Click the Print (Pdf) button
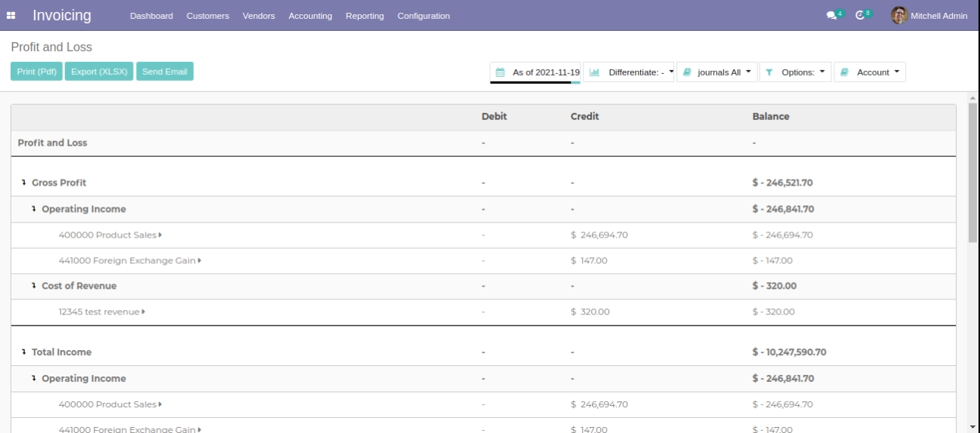980x433 pixels. [x=36, y=72]
